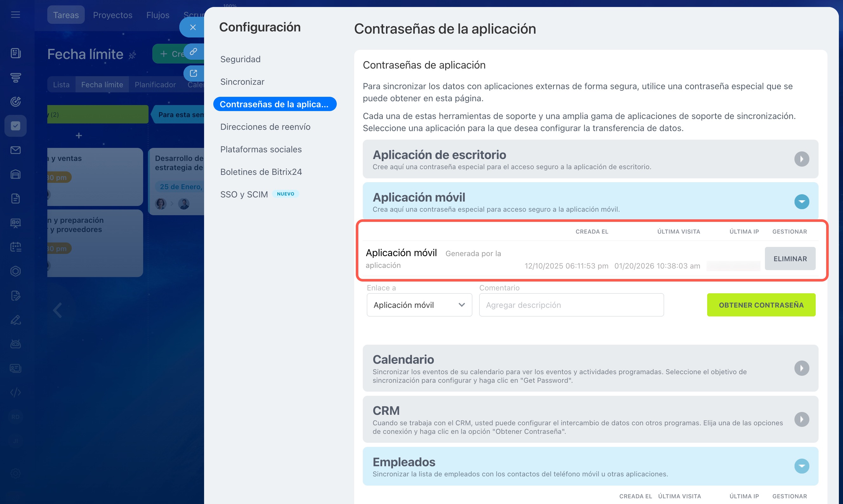Viewport: 843px width, 504px height.
Task: Click the checked Tasks sidebar icon
Action: [x=15, y=126]
